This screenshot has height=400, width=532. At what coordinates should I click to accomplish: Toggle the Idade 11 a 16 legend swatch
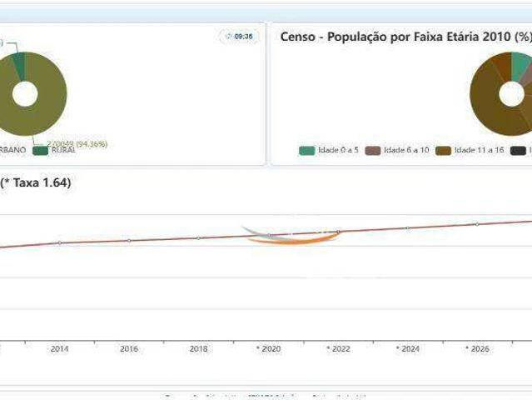[x=443, y=151]
